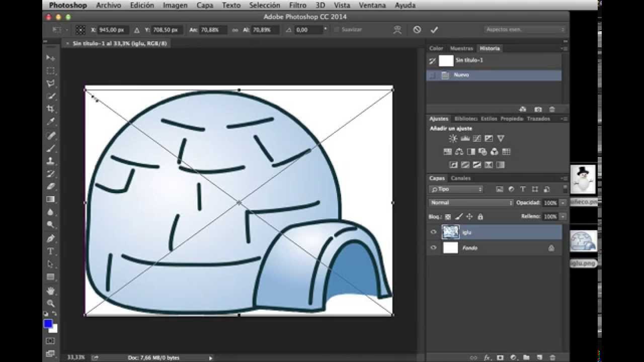Select the Path Selection tool
This screenshot has width=644, height=362.
click(x=50, y=264)
